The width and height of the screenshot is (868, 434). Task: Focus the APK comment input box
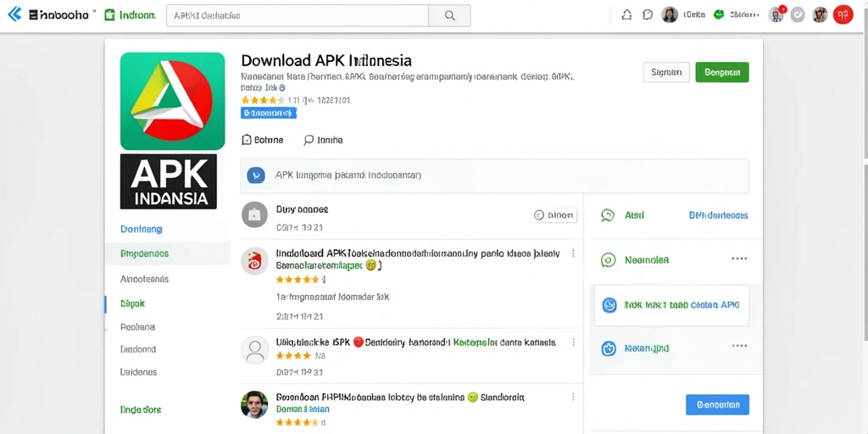click(x=494, y=176)
